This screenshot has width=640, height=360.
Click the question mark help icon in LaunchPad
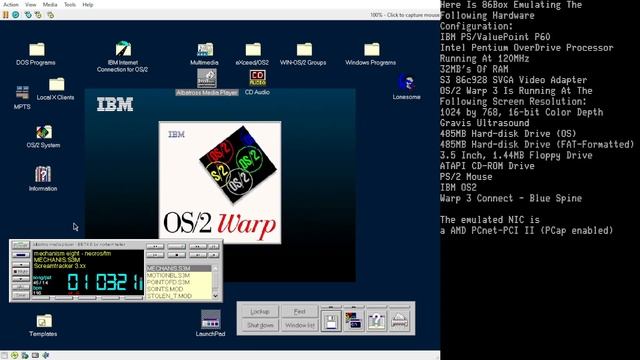pyautogui.click(x=376, y=321)
